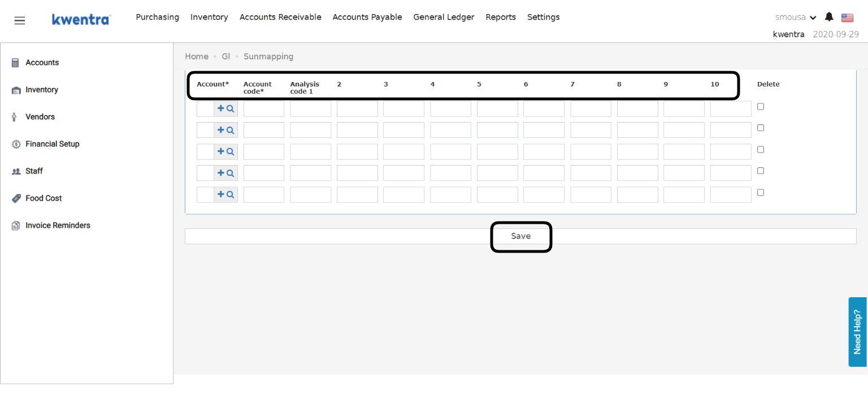Screen dimensions: 868x408
Task: Open the Accounts Payable menu
Action: pyautogui.click(x=367, y=17)
